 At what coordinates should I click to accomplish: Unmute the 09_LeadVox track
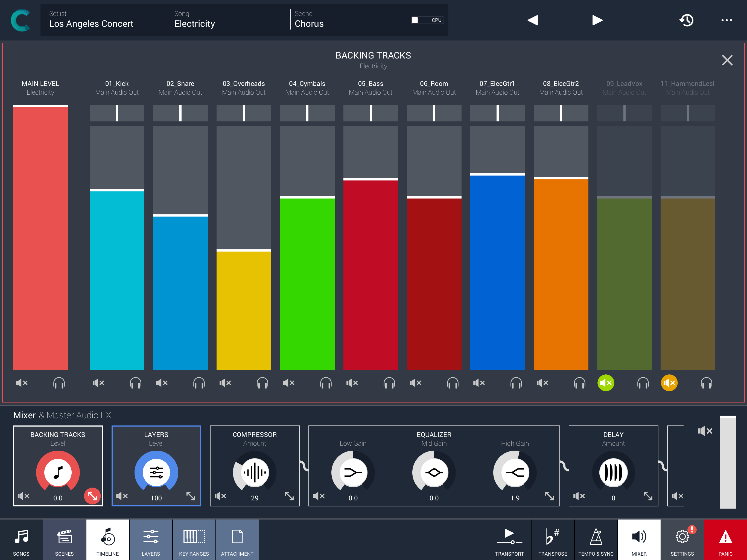(606, 383)
